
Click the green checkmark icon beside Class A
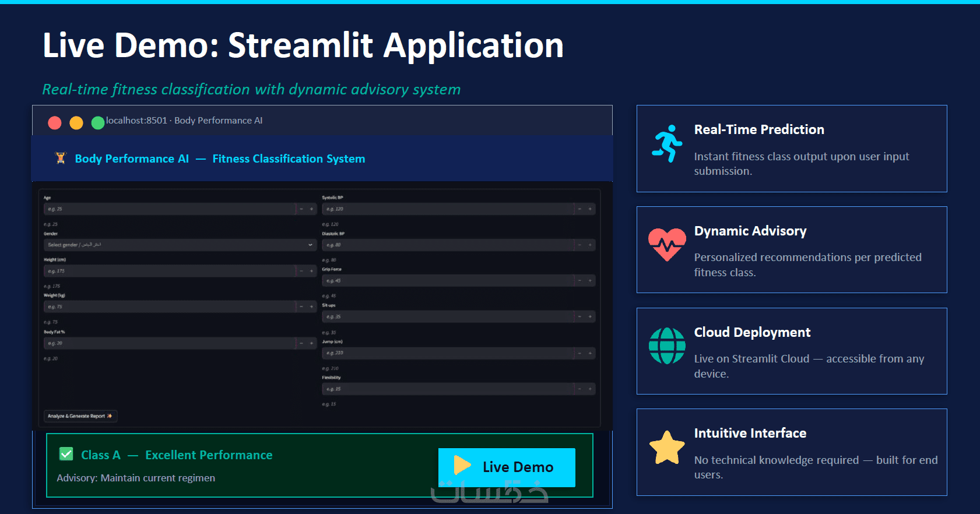click(66, 454)
